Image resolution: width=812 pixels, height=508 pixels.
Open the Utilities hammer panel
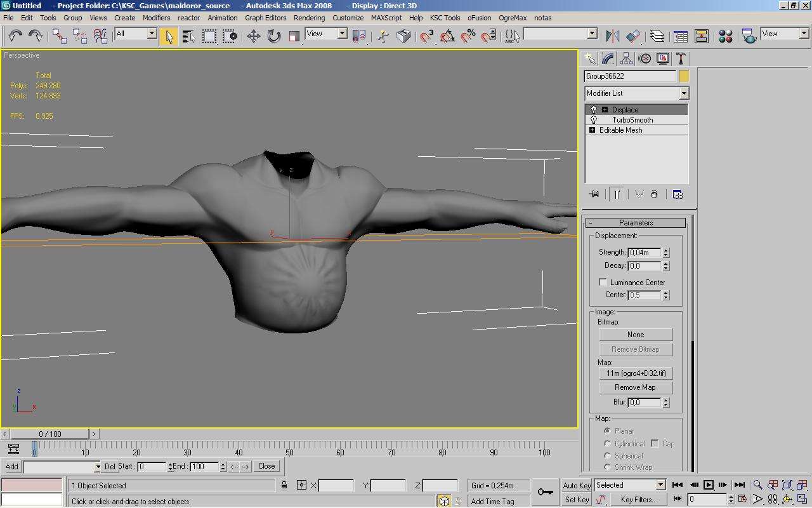pos(681,59)
